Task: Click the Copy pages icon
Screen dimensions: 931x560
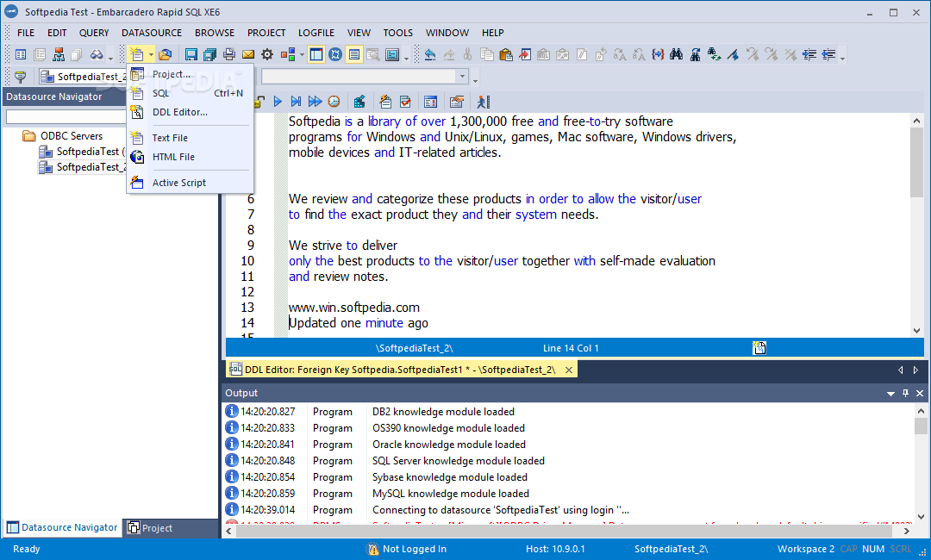Action: coord(487,54)
